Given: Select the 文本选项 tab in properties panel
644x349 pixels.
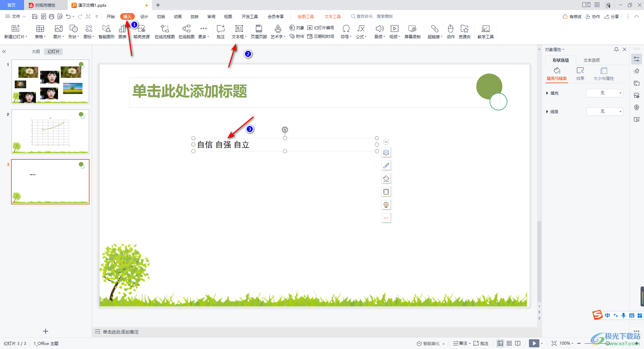Looking at the screenshot, I should (x=592, y=60).
